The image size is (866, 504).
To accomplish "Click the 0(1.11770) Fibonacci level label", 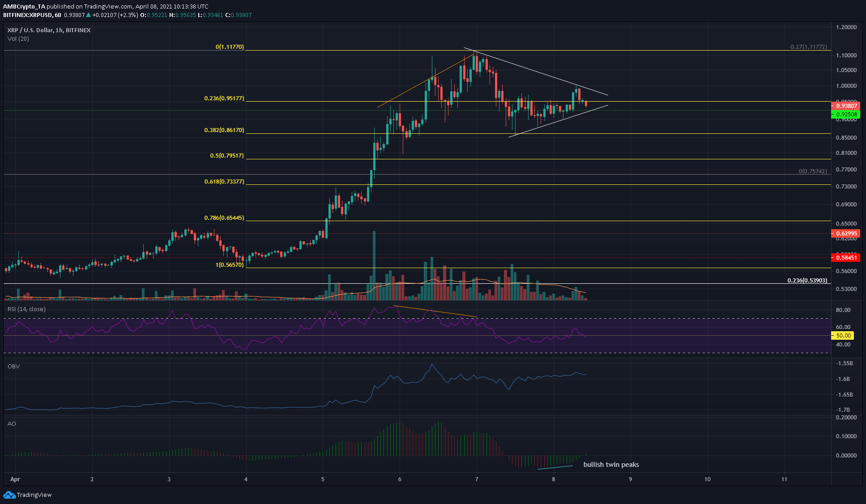I will pos(230,47).
